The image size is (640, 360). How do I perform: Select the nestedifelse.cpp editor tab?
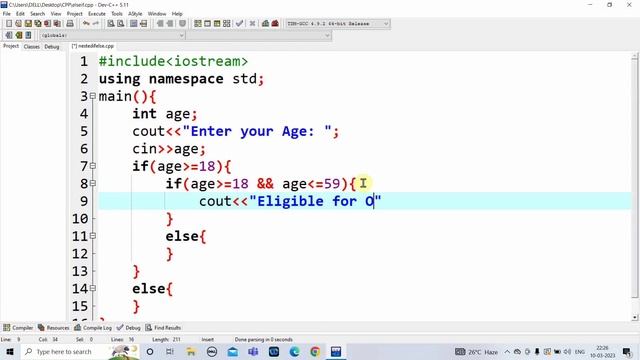pyautogui.click(x=93, y=46)
